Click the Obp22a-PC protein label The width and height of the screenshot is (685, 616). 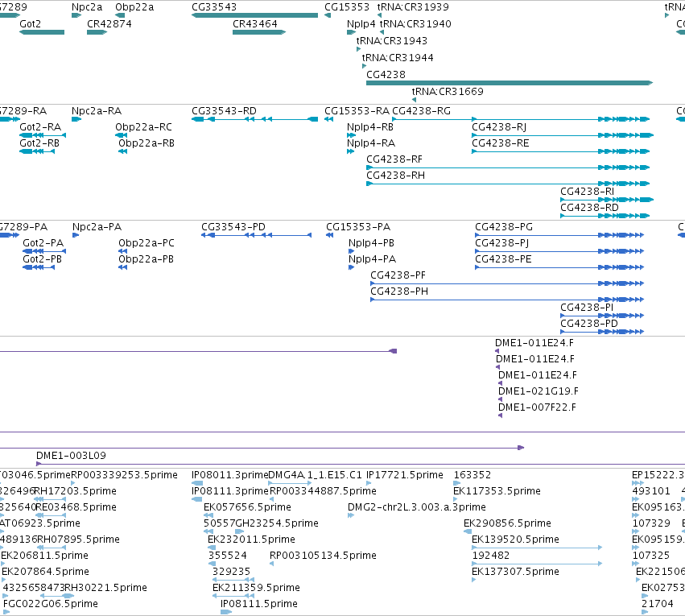146,243
